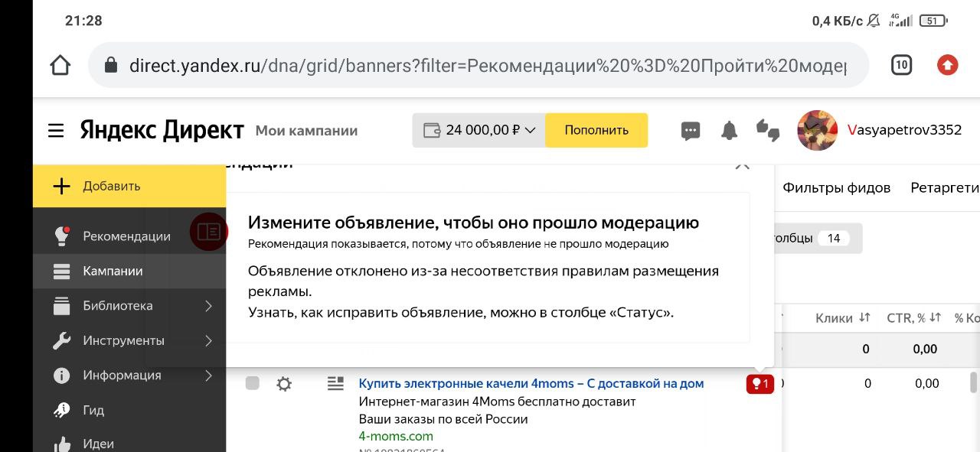
Task: Click the Пополнить button
Action: pos(596,130)
